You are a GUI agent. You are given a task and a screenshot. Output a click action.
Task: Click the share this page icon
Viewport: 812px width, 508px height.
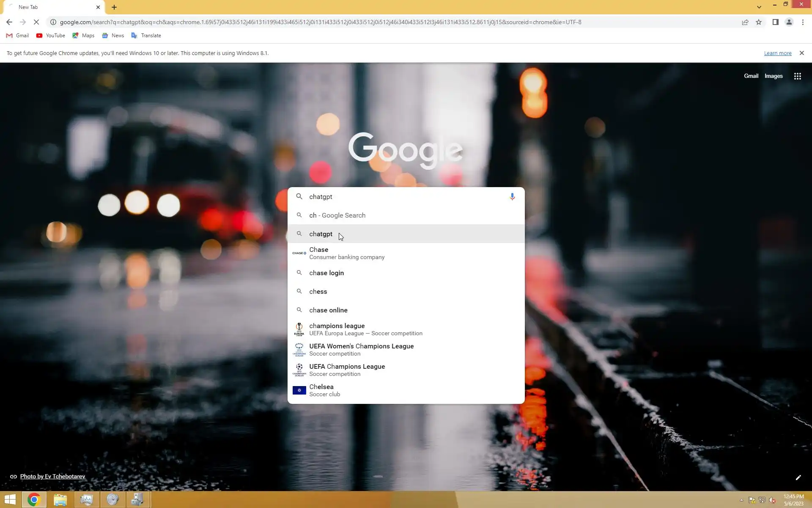point(745,22)
